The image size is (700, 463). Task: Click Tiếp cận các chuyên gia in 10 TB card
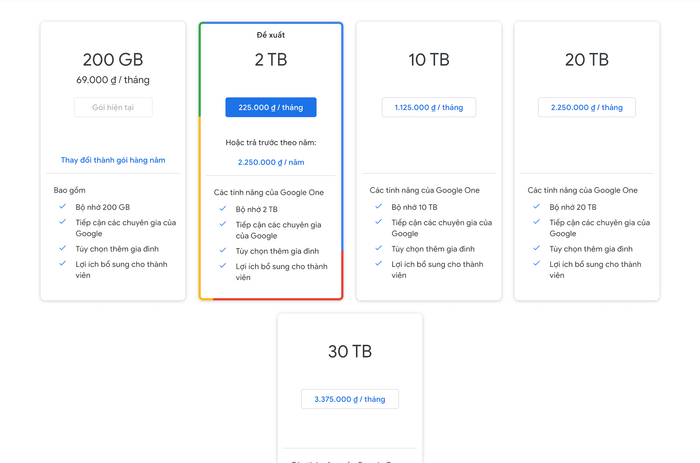[x=442, y=228]
